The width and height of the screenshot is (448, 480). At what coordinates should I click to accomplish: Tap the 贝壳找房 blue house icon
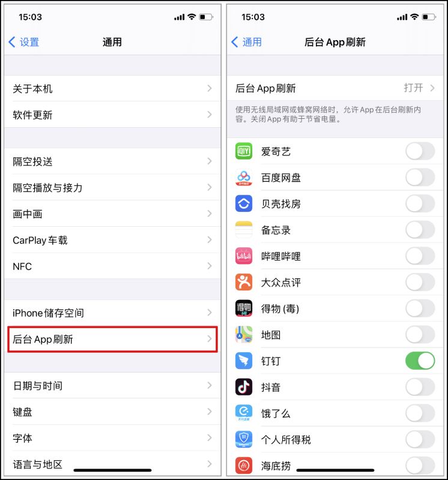point(244,203)
